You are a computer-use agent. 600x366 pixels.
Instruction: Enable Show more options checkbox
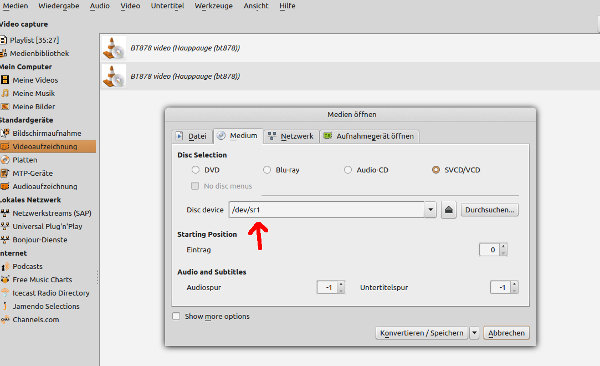pos(176,316)
